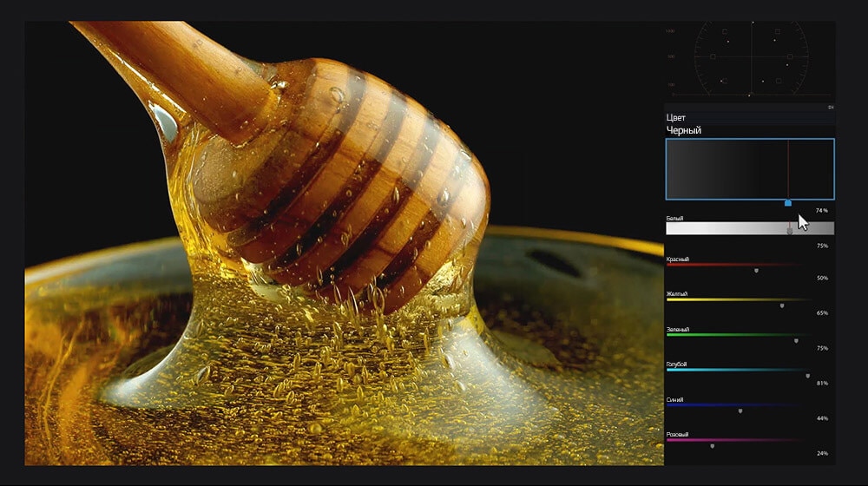Viewport: 868px width, 486px height.
Task: Click the 81% value for Голубой
Action: point(822,383)
